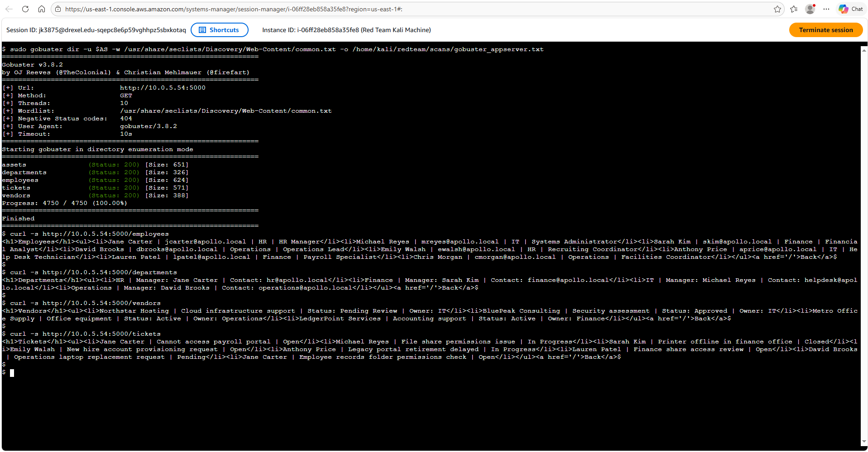Screen dimensions: 868x452
Task: Open the Copilot Chat button
Action: tap(851, 9)
